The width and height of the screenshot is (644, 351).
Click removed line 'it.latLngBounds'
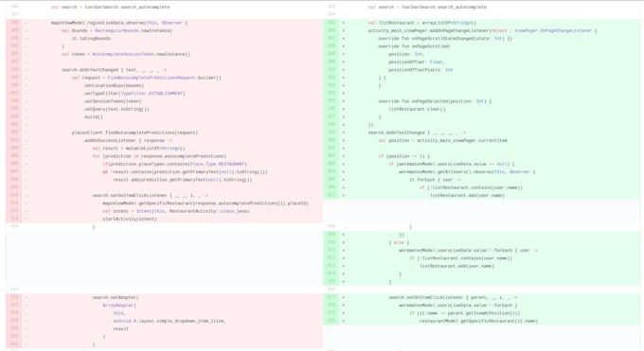click(x=91, y=39)
